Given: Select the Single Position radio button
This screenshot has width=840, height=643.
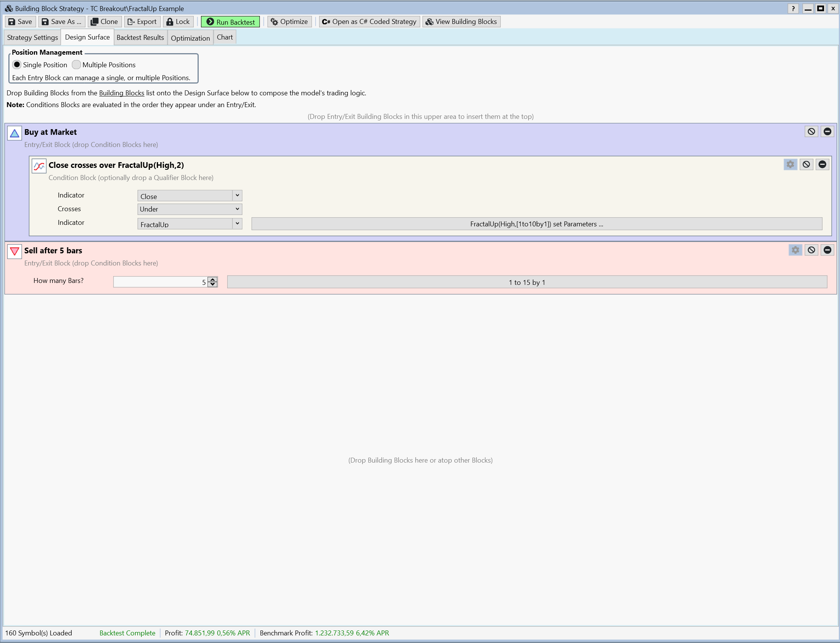Looking at the screenshot, I should tap(17, 65).
